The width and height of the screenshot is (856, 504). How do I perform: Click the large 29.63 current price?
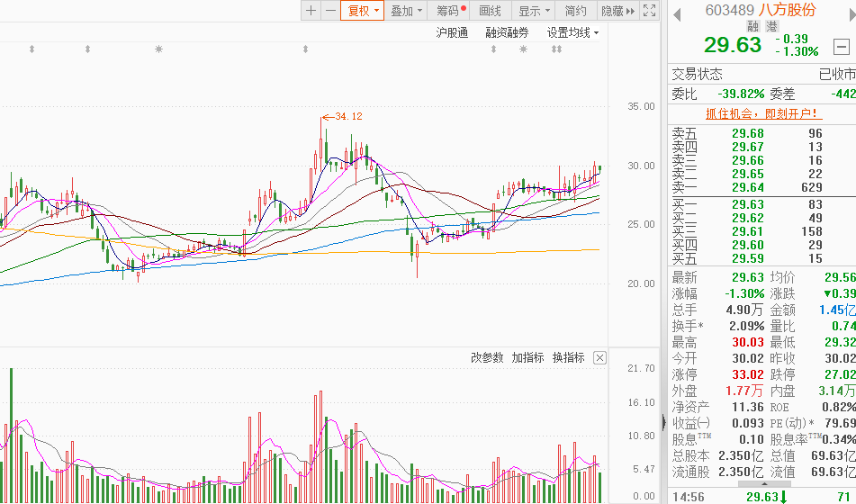[x=732, y=45]
